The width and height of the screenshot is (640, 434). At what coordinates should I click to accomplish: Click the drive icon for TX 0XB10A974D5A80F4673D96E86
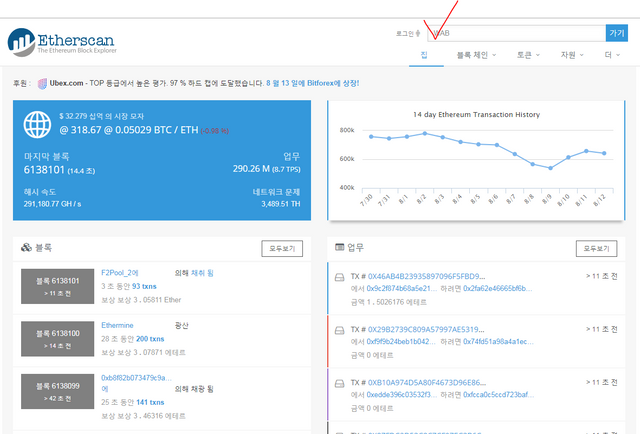coord(340,383)
